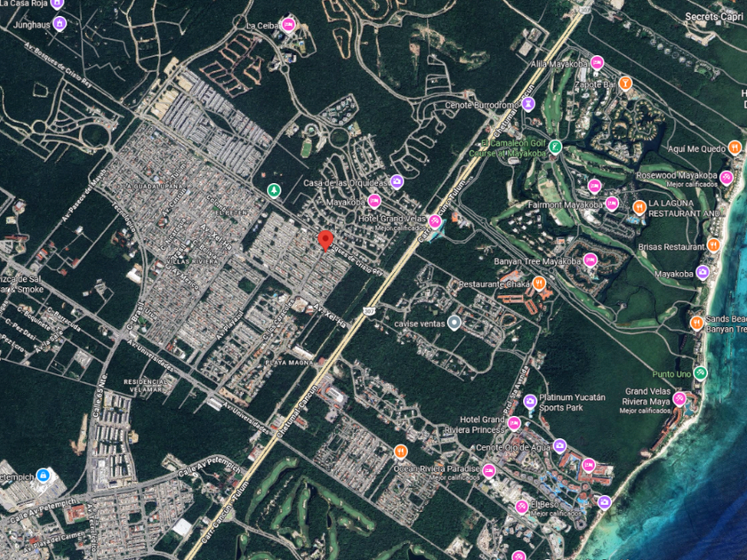Click the Banyan Tree Mayakoba marker
This screenshot has height=560, width=747.
(590, 260)
